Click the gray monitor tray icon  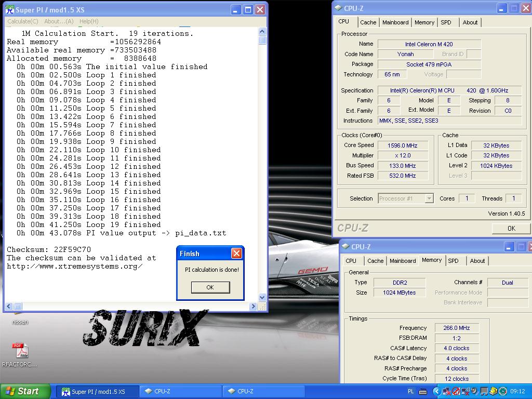tap(484, 392)
